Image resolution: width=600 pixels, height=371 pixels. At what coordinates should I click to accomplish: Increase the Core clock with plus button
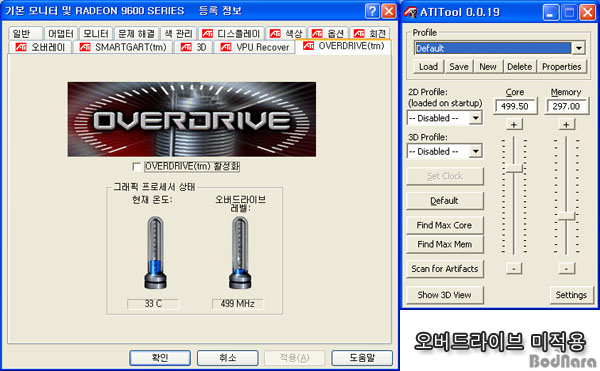click(514, 124)
